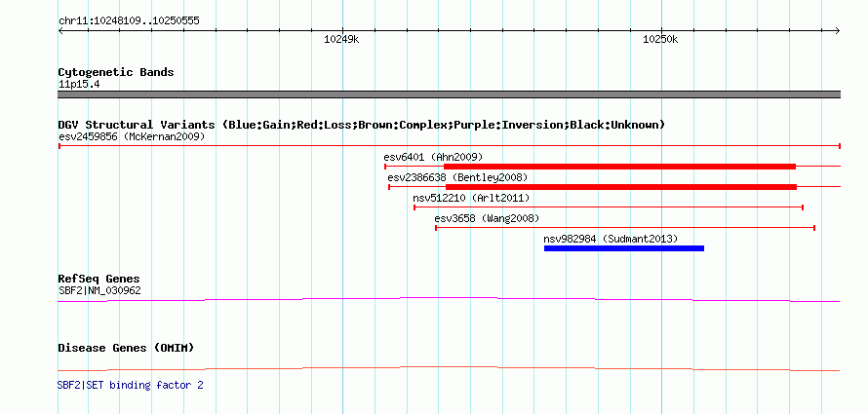
Task: Select the Disease Genes (OMIM) track title
Action: tap(126, 348)
